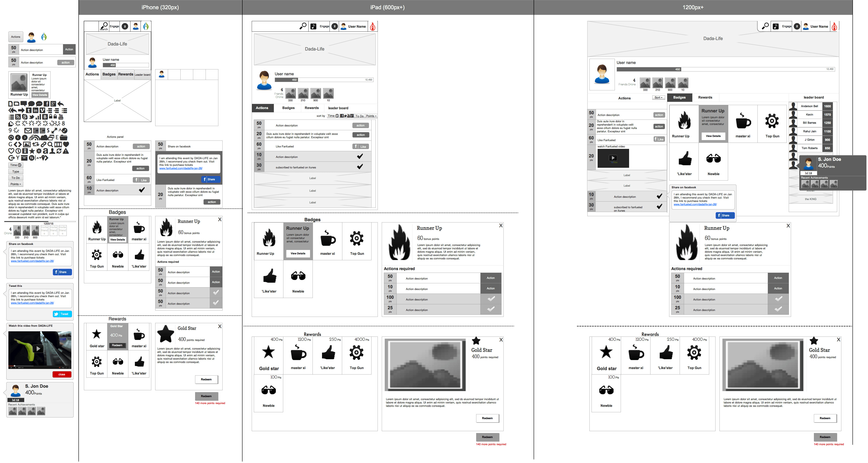The image size is (868, 463).
Task: Click the music note icon in iPad header
Action: pos(313,26)
